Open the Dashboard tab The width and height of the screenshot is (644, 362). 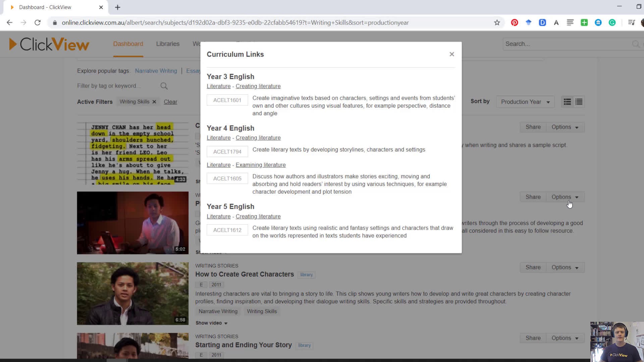coord(128,44)
